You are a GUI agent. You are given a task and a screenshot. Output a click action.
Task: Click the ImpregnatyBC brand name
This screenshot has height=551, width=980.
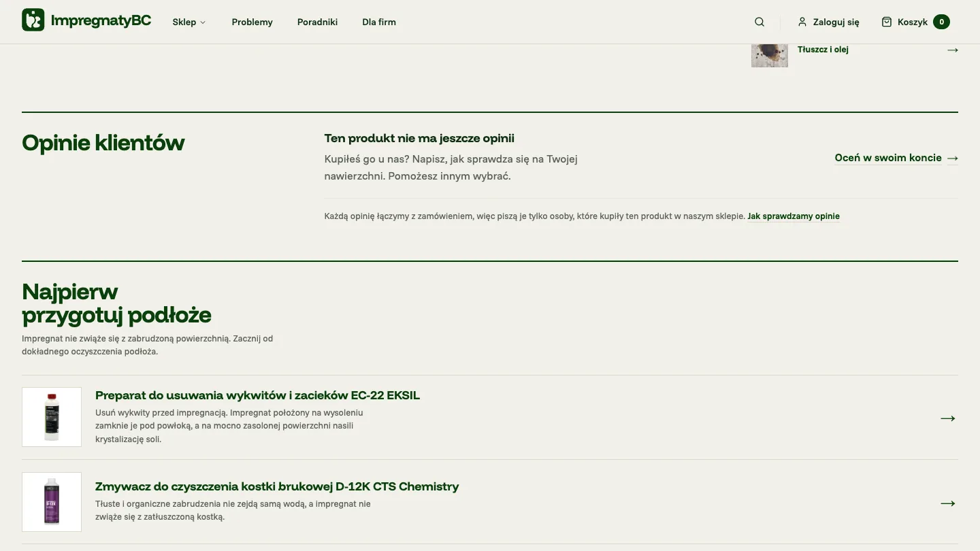tap(101, 20)
